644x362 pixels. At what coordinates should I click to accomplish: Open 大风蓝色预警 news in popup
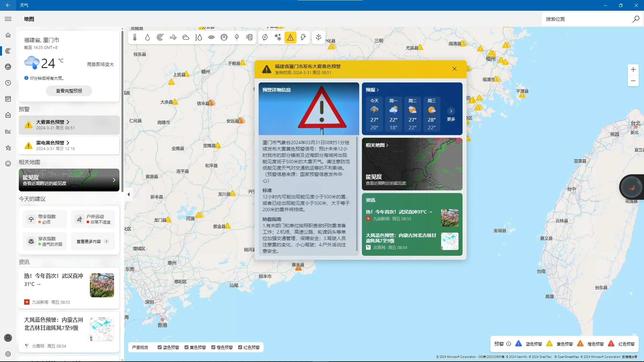point(412,241)
